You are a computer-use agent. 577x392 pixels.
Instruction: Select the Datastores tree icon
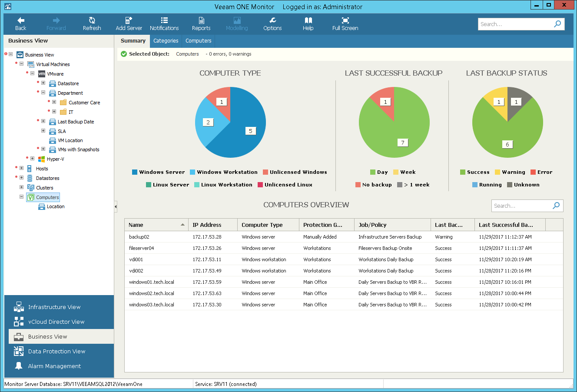[x=30, y=178]
